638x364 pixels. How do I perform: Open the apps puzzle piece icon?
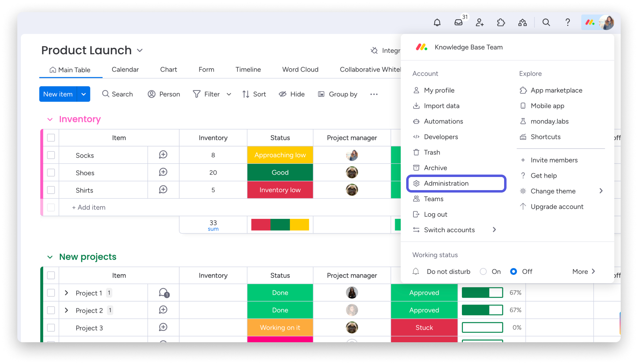pos(501,22)
